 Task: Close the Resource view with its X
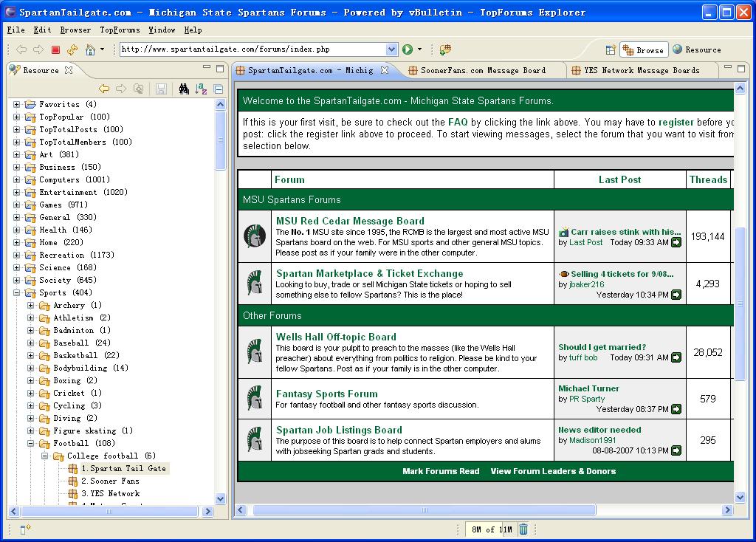[x=69, y=70]
